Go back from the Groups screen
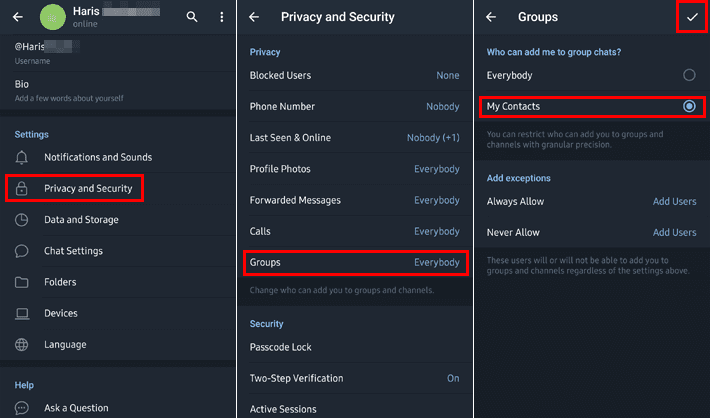Viewport: 710px width, 418px height. click(491, 17)
